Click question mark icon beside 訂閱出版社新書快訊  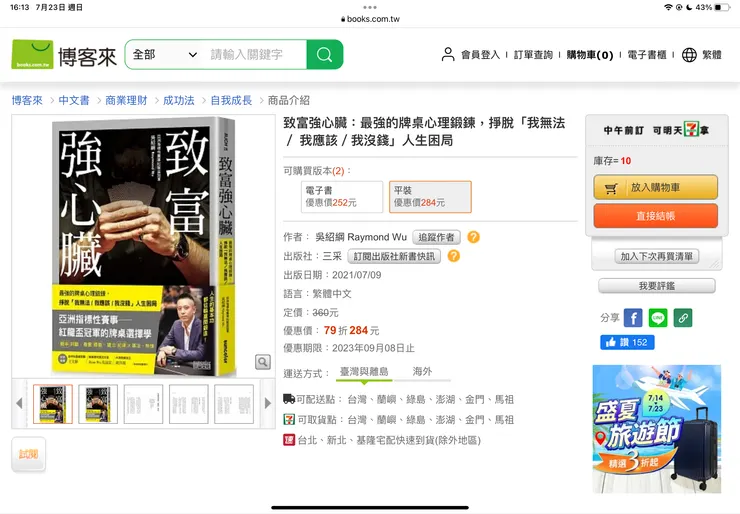(x=454, y=256)
